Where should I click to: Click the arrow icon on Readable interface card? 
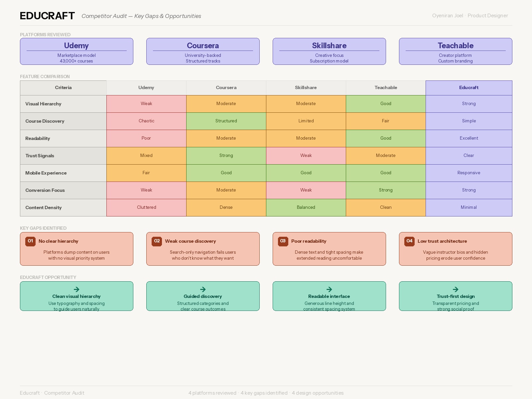[329, 289]
